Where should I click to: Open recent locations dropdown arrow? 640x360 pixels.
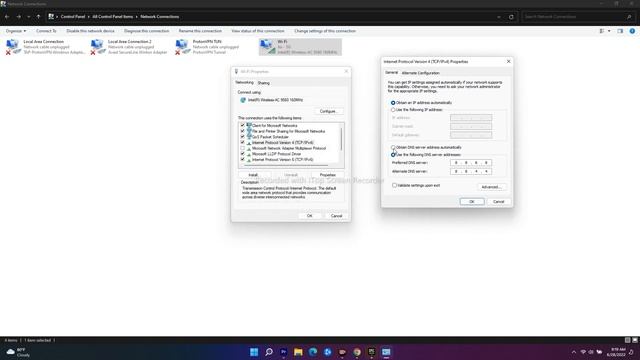tap(28, 17)
